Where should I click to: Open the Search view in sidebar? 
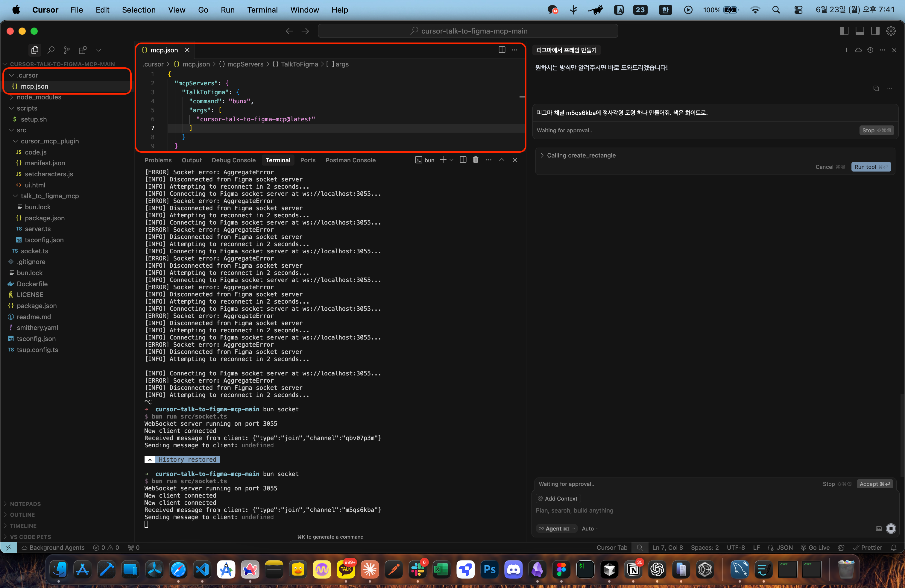51,50
